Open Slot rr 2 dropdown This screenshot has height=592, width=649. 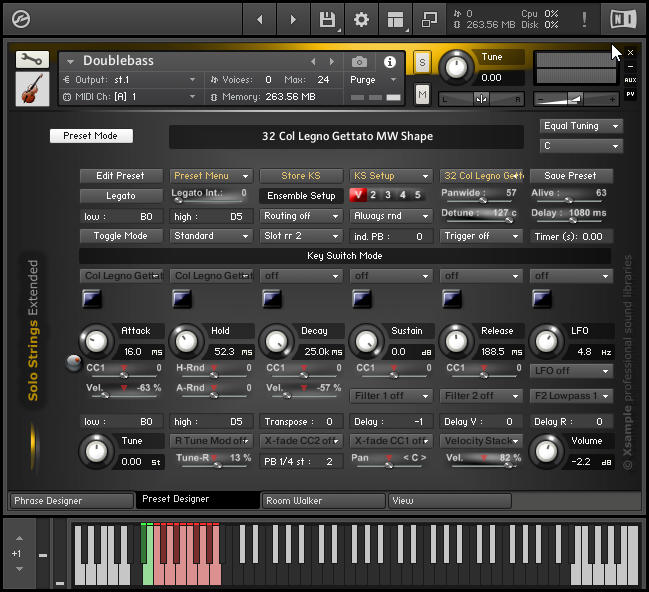click(x=301, y=236)
